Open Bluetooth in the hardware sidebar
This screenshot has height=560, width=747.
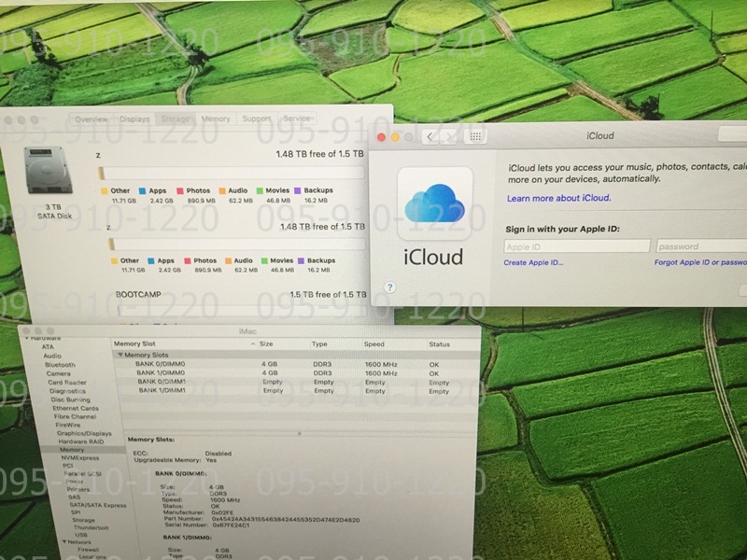click(60, 365)
